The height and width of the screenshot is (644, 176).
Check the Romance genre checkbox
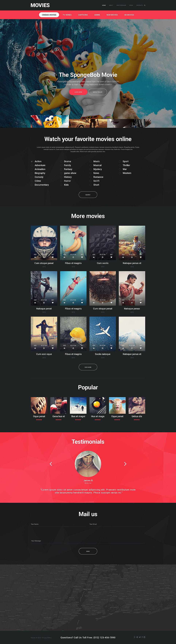click(90, 177)
